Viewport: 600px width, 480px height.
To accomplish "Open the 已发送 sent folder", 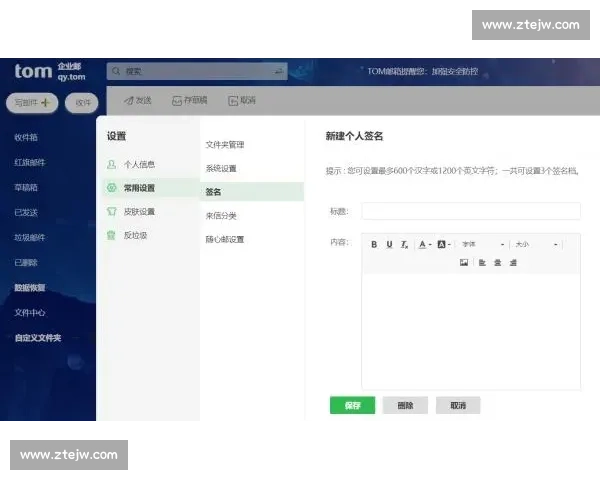I will (x=26, y=212).
